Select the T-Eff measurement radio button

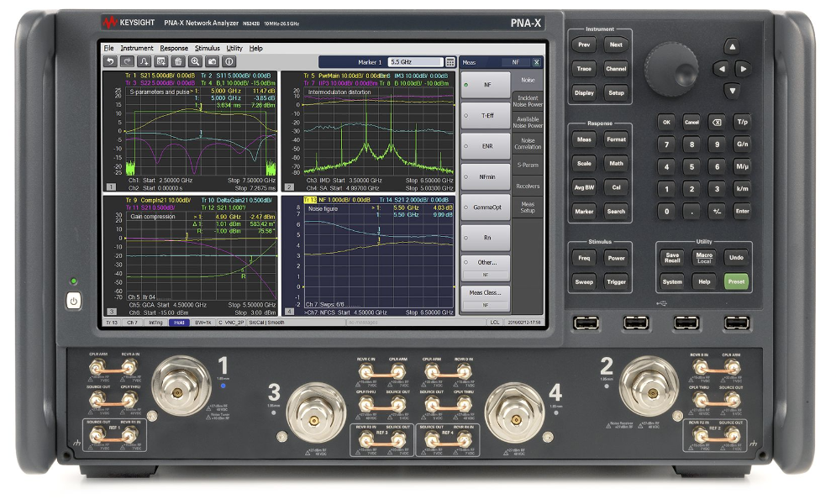click(x=486, y=115)
